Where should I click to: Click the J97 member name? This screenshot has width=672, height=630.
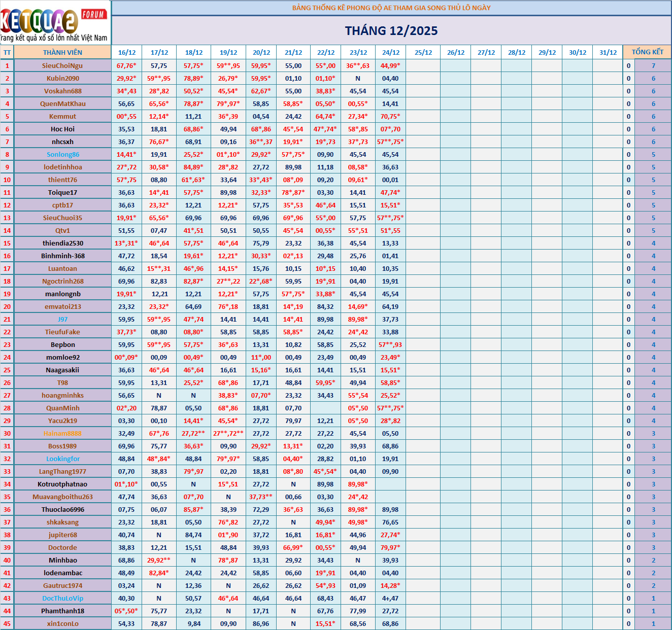coord(63,319)
